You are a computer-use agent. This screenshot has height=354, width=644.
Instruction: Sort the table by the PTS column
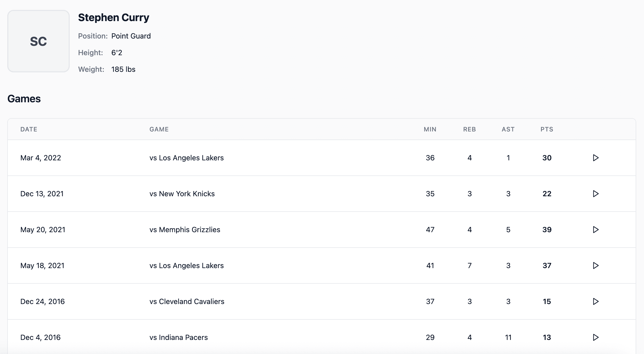click(547, 129)
